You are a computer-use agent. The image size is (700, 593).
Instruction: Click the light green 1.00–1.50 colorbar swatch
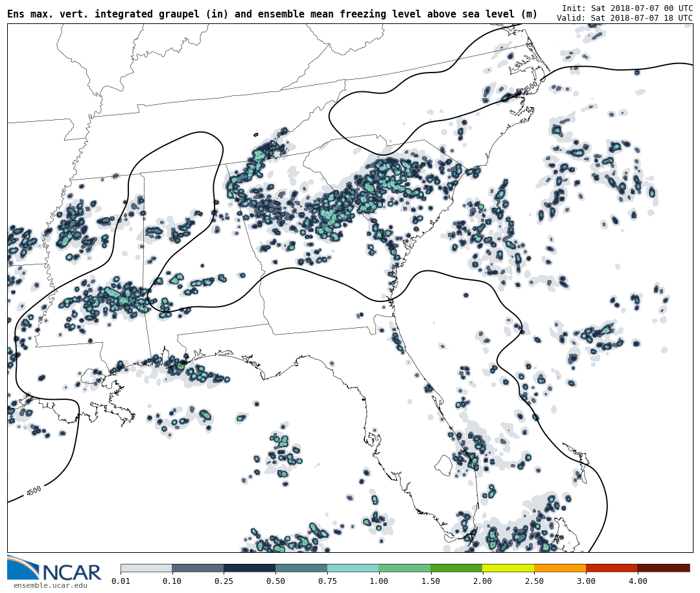[404, 568]
